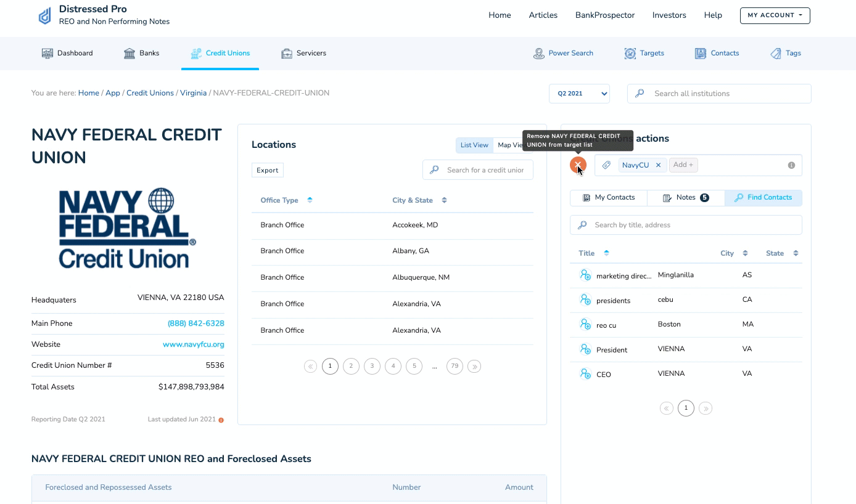The image size is (856, 504).
Task: Go to locations page 3
Action: [372, 367]
